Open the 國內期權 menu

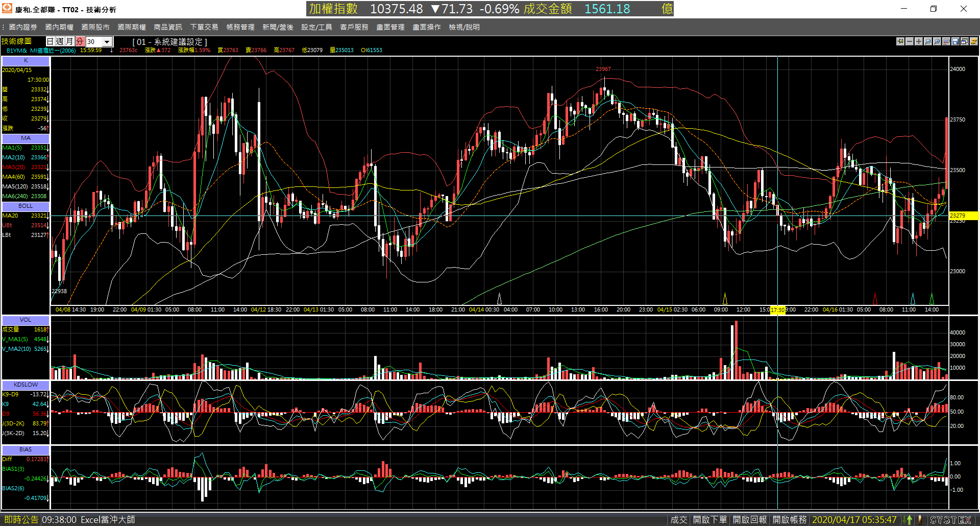tap(59, 27)
